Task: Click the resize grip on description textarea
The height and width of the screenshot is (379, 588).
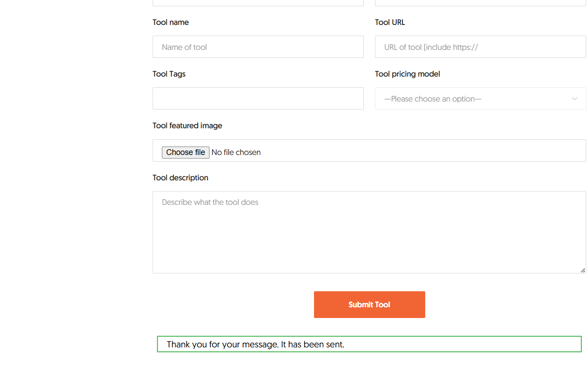Action: (582, 270)
